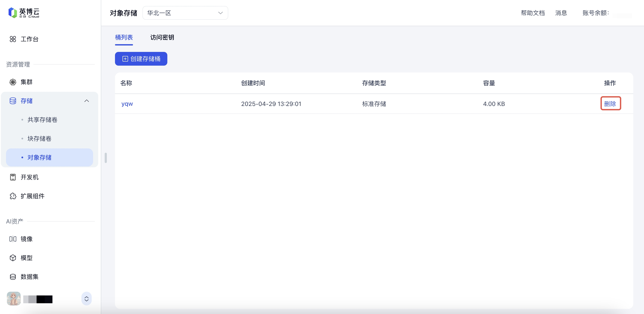Collapse the 存储 menu chevron

[86, 101]
